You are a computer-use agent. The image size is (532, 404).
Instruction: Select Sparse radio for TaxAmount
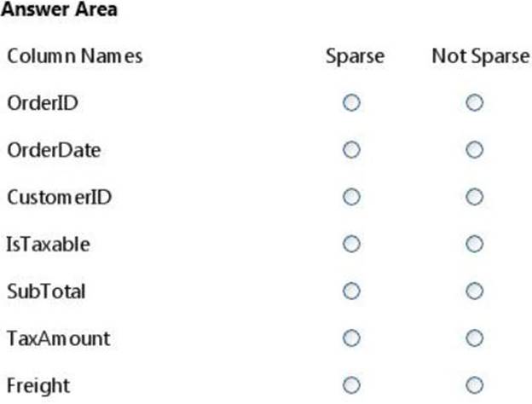pos(351,338)
